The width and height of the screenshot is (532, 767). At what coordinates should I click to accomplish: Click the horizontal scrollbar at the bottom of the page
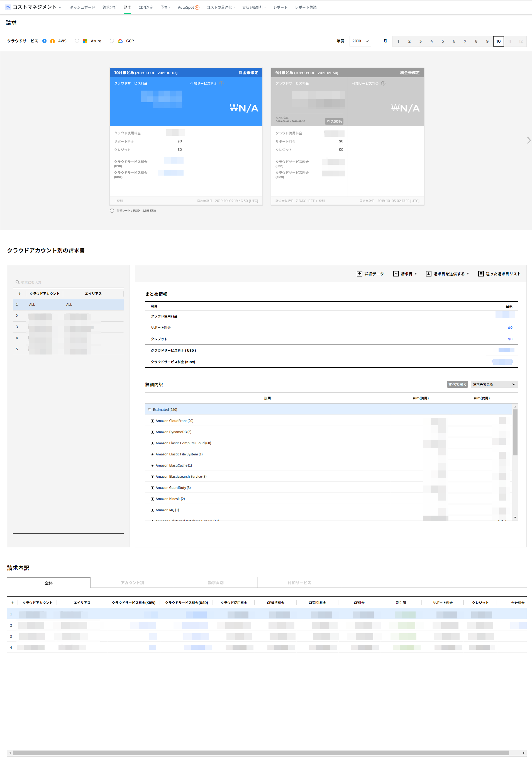pos(260,753)
